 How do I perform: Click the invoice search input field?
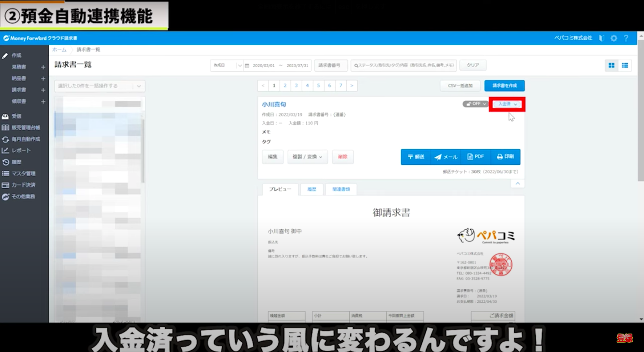coord(404,65)
